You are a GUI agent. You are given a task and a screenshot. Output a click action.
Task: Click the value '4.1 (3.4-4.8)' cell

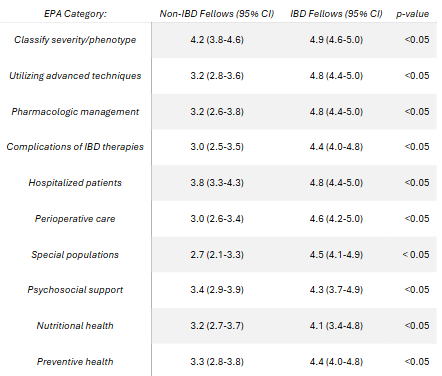(x=336, y=326)
